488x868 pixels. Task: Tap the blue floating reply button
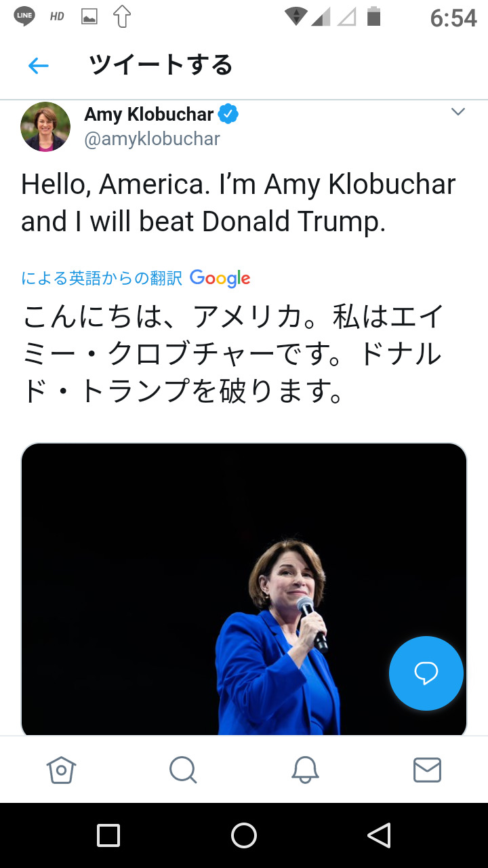(x=426, y=673)
